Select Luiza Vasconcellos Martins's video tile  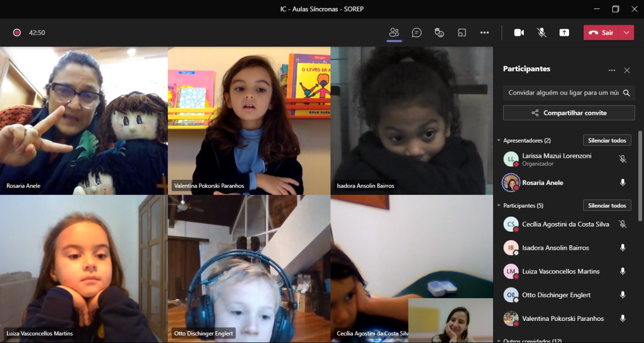pyautogui.click(x=84, y=269)
